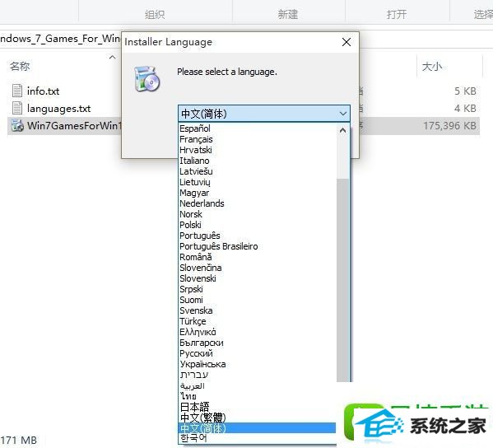Click the Win7GamesForWin installer icon
Viewport: 493px width, 448px height.
pos(17,125)
